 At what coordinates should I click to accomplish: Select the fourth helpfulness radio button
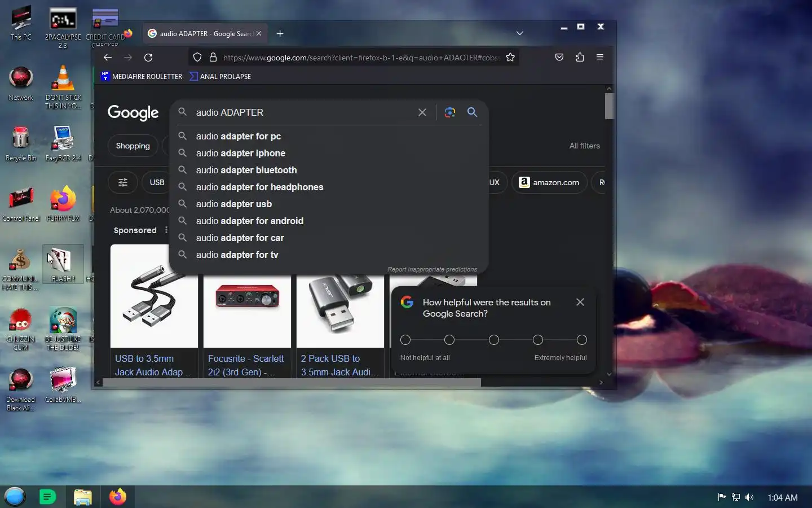coord(538,340)
